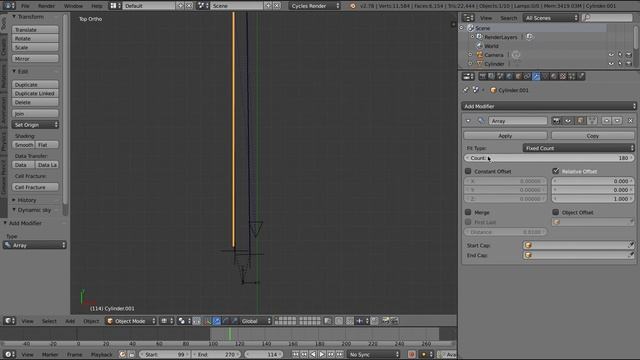This screenshot has width=640, height=360.
Task: Collapse the Array modifier panel
Action: pyautogui.click(x=468, y=121)
